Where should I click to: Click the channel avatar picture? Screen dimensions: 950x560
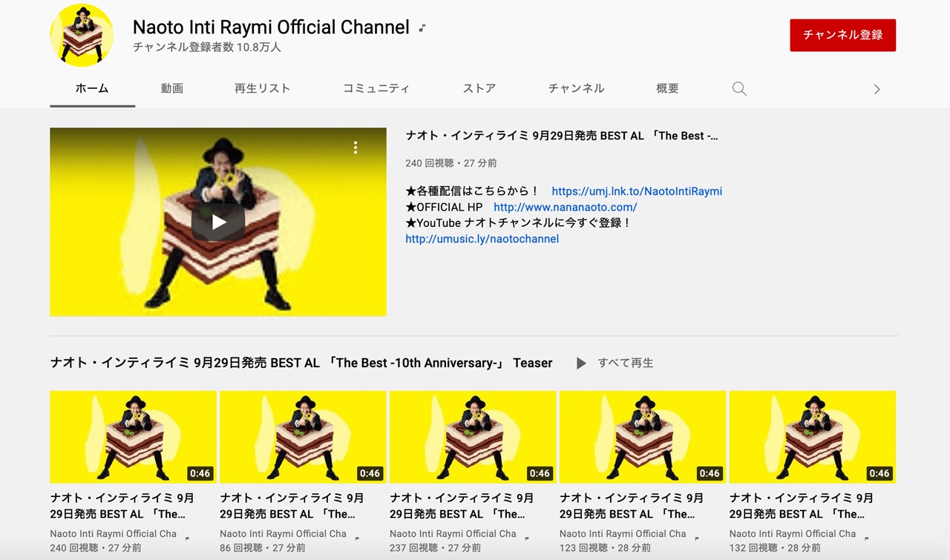point(82,35)
